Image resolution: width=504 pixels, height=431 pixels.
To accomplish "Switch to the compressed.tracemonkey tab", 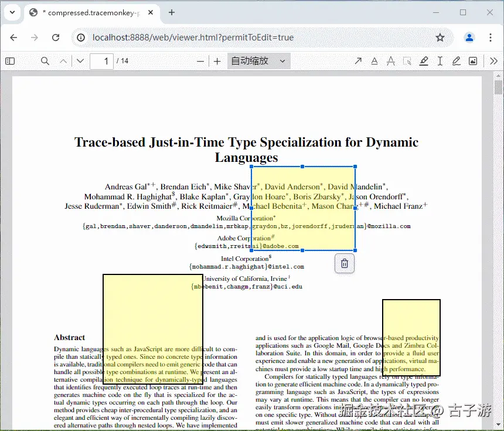I will pos(91,13).
